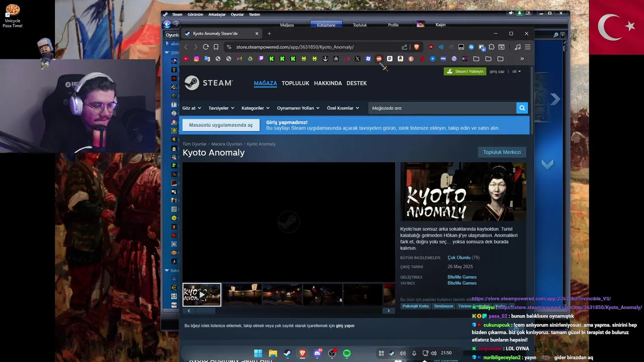Open Steam from the taskbar

click(x=287, y=353)
